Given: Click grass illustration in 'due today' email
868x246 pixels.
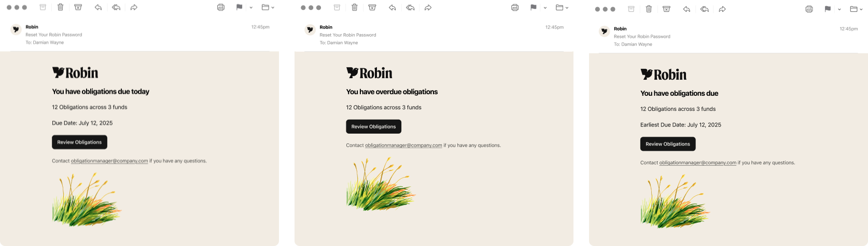Looking at the screenshot, I should tap(87, 199).
